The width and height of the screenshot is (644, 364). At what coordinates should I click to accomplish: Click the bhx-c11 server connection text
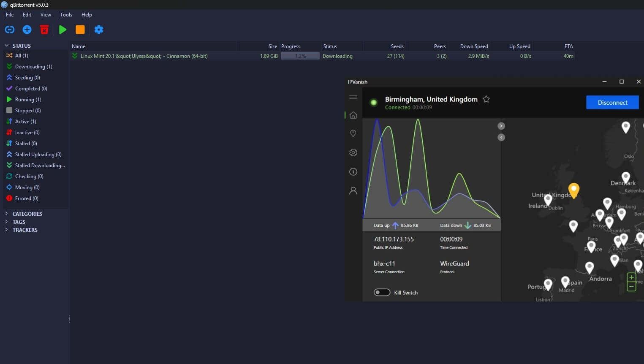coord(384,263)
